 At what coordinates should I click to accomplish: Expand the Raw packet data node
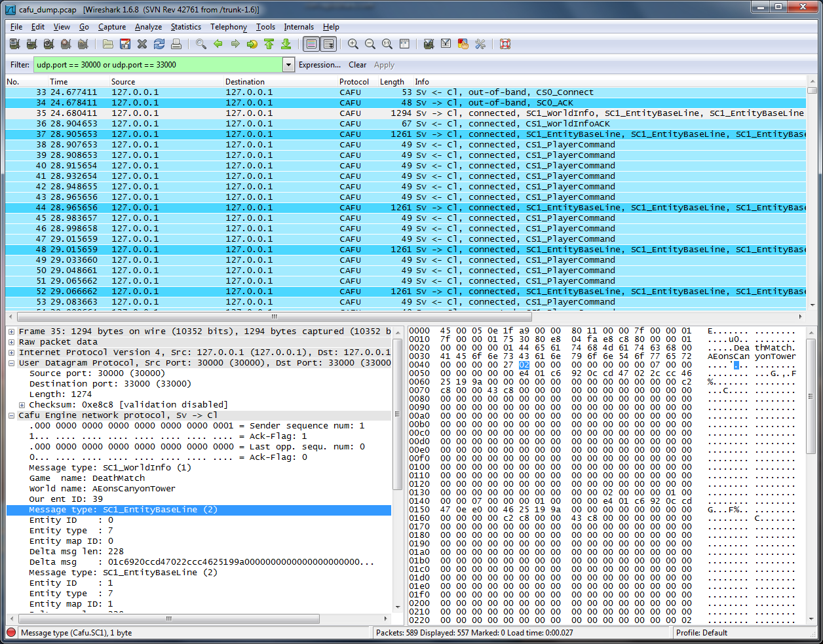(x=12, y=342)
